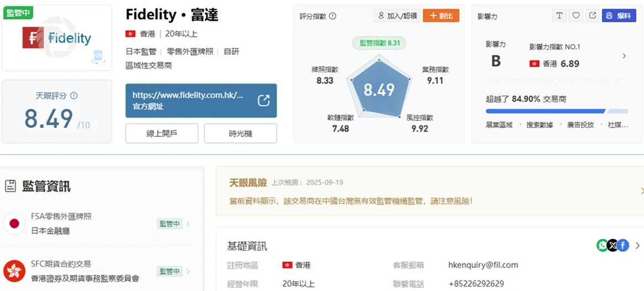The image size is (644, 291).
Task: Click 牌照指數 8.33 value
Action: (325, 81)
